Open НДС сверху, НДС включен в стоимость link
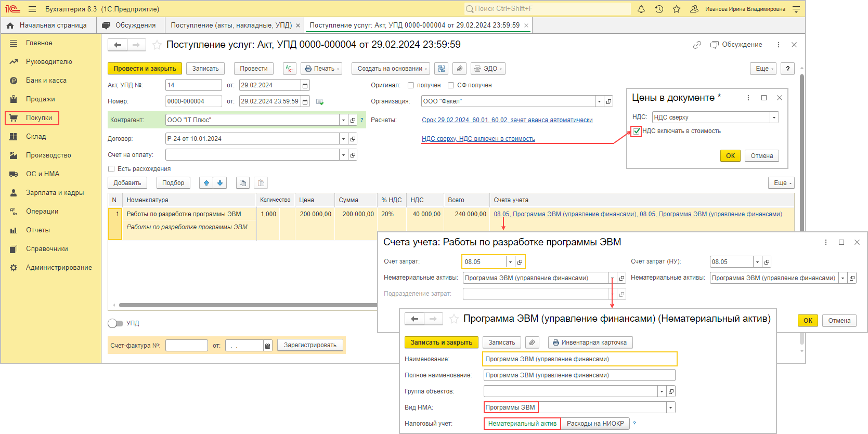This screenshot has height=434, width=868. (x=478, y=139)
